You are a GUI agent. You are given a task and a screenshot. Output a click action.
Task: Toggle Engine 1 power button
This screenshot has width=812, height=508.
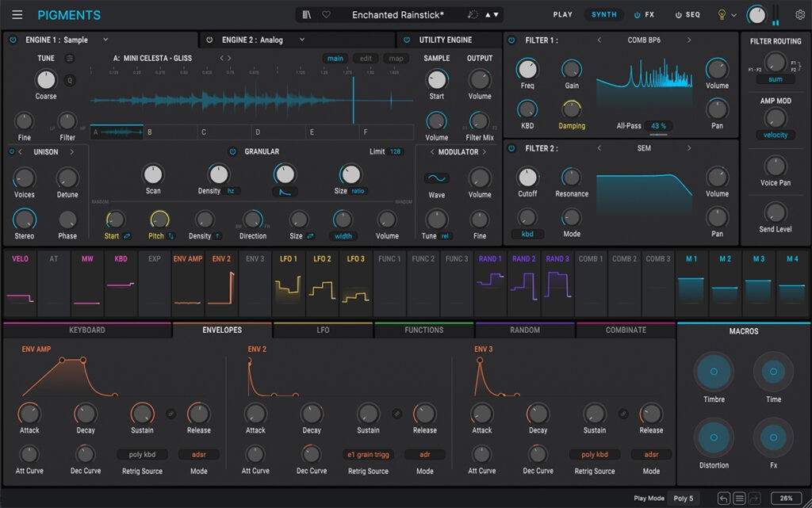(13, 40)
